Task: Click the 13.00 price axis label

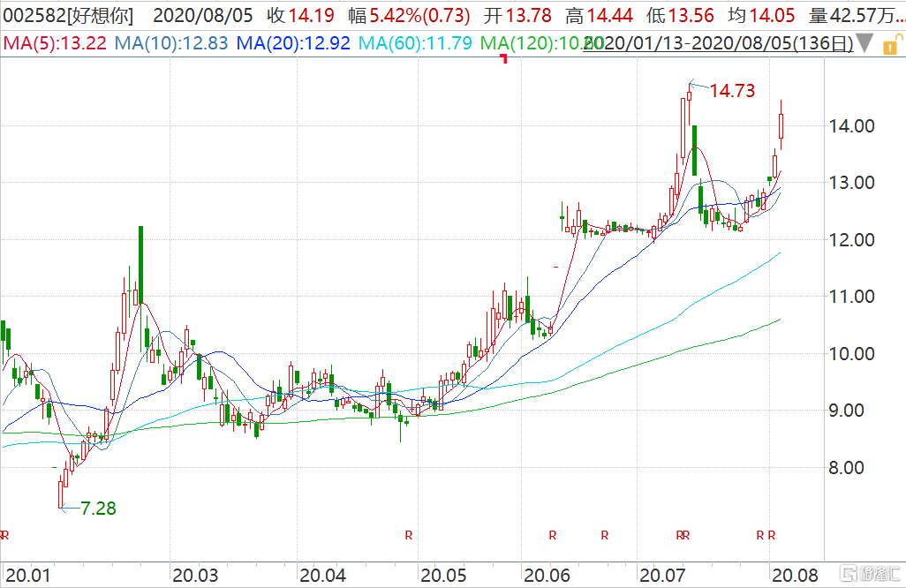Action: tap(851, 183)
